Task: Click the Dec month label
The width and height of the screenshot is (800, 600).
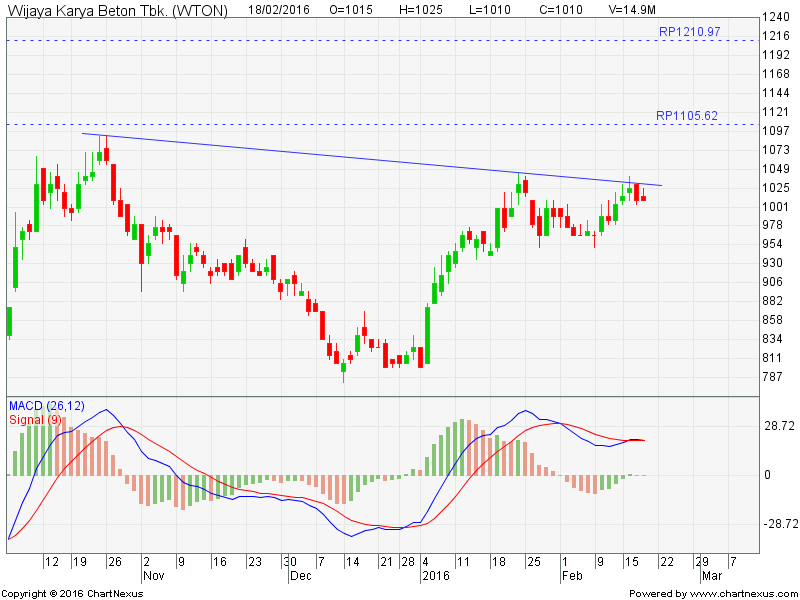Action: pos(301,576)
